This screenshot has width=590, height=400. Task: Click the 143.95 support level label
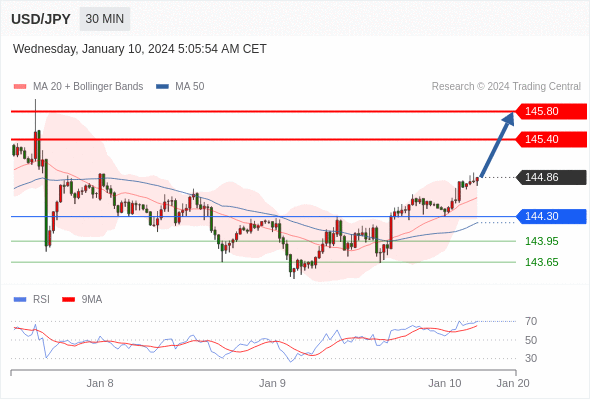click(541, 241)
